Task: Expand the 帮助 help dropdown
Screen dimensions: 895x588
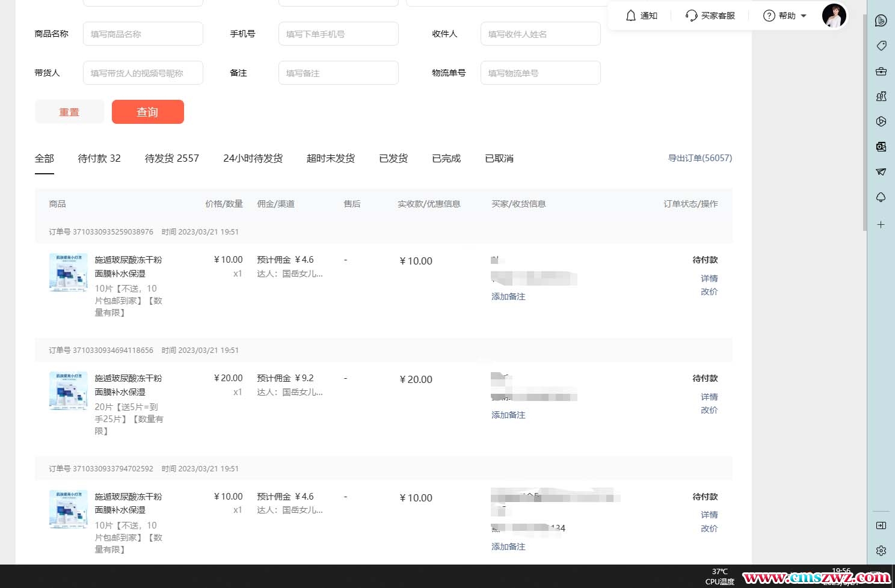Action: point(786,16)
